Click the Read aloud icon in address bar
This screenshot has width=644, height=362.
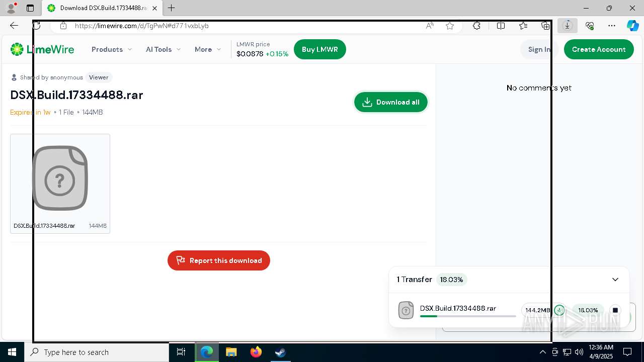[x=430, y=26]
